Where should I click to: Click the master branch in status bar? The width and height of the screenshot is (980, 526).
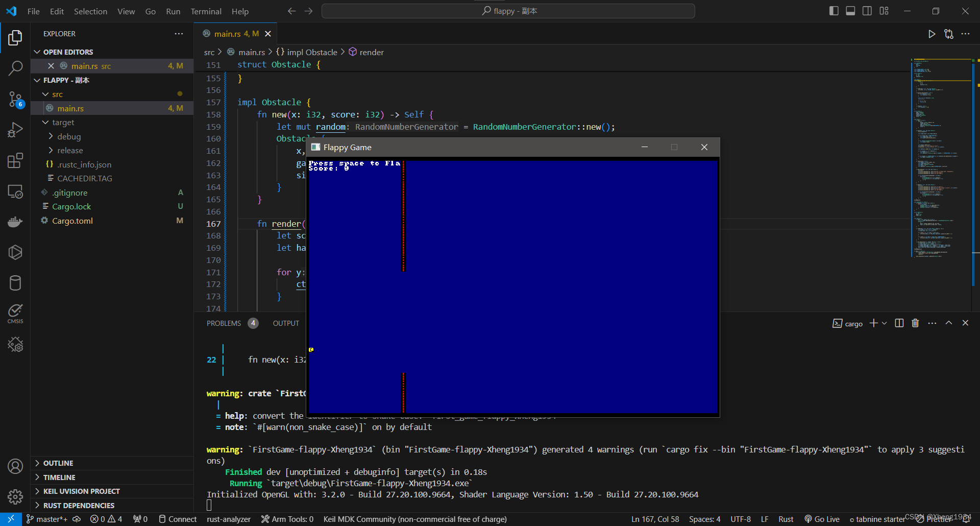coord(47,519)
